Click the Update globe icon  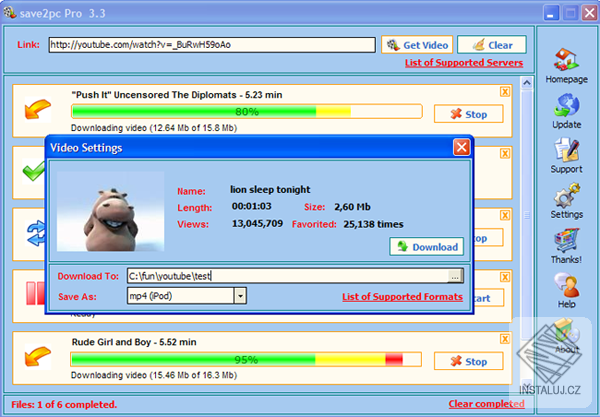click(x=566, y=105)
